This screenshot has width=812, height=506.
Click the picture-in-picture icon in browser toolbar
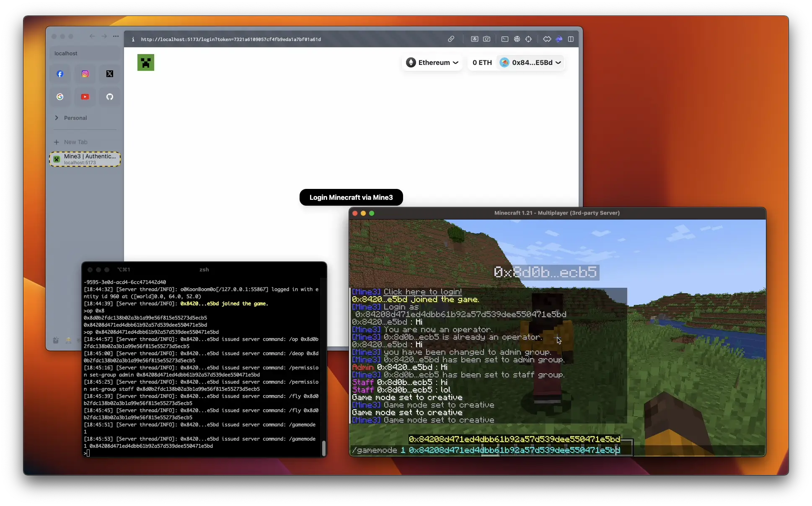474,39
